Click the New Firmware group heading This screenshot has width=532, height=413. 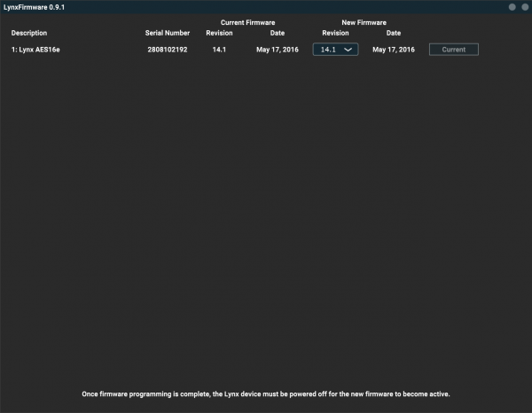point(364,22)
